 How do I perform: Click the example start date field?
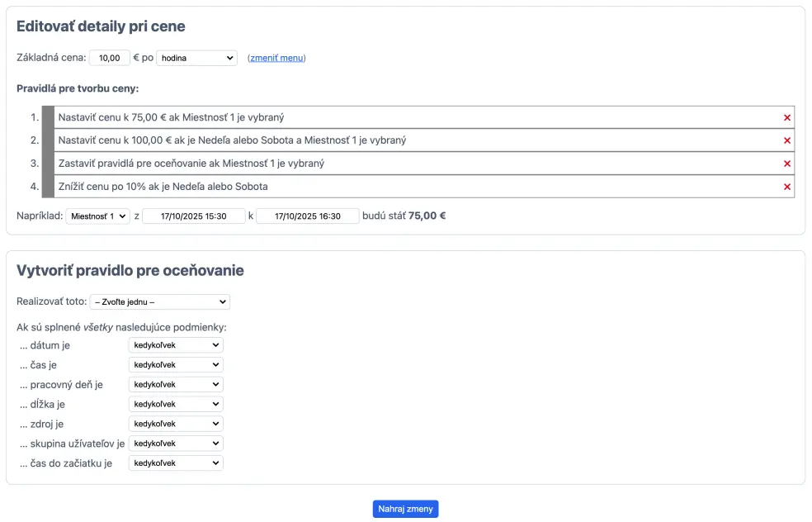(193, 216)
